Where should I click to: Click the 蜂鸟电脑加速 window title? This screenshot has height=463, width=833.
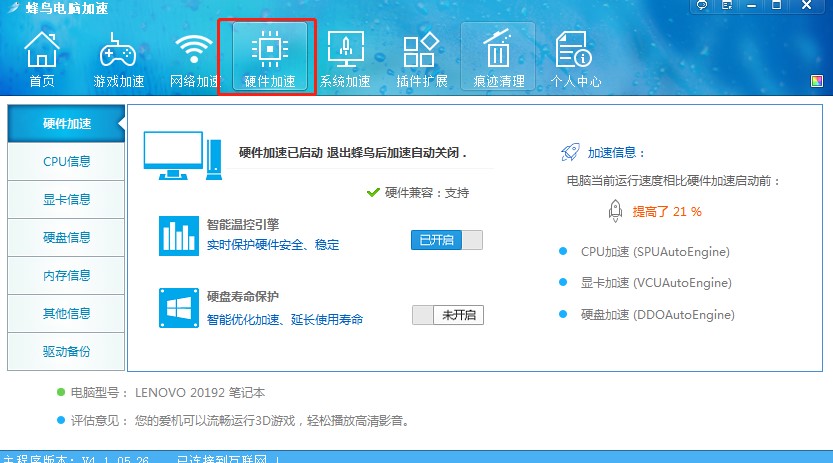(x=66, y=8)
